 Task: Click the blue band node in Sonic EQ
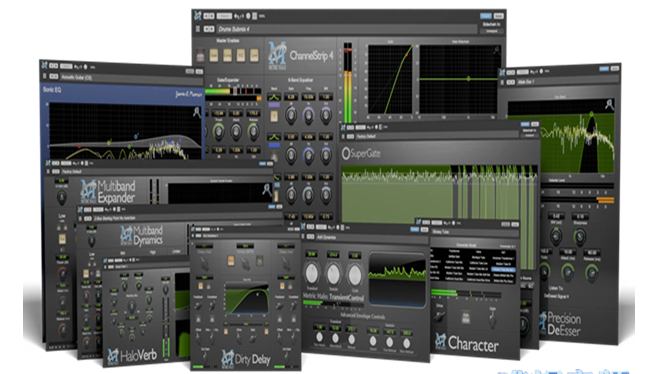click(x=136, y=137)
